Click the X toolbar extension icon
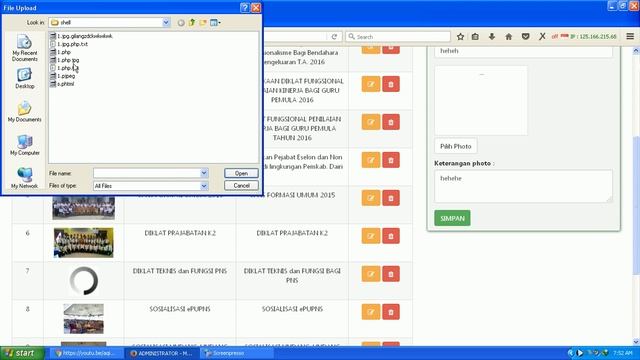Viewport: 640px width, 360px height. [542, 37]
